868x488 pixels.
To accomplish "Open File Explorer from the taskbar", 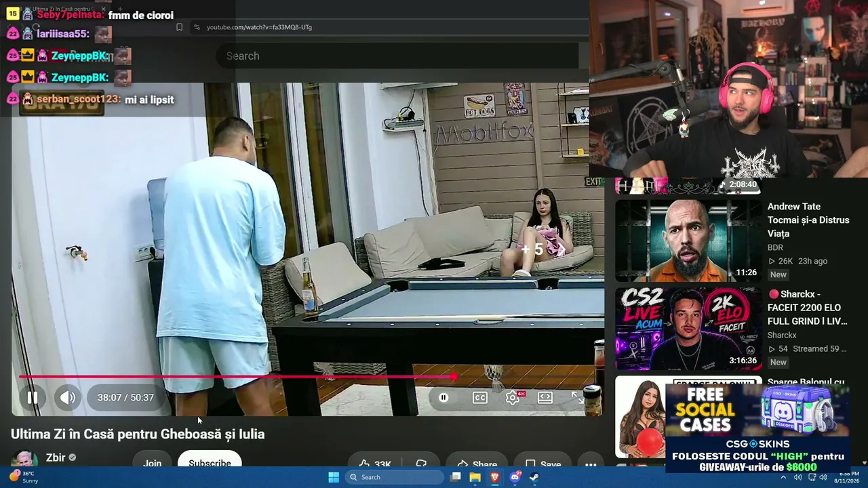I will (475, 477).
